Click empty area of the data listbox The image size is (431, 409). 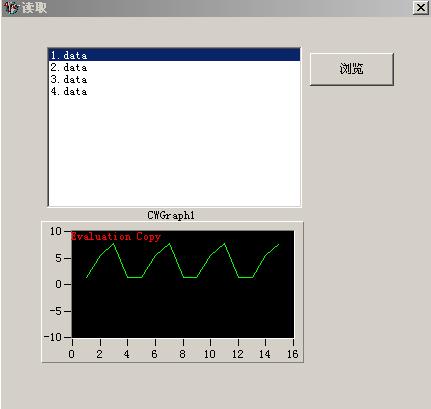pyautogui.click(x=174, y=150)
